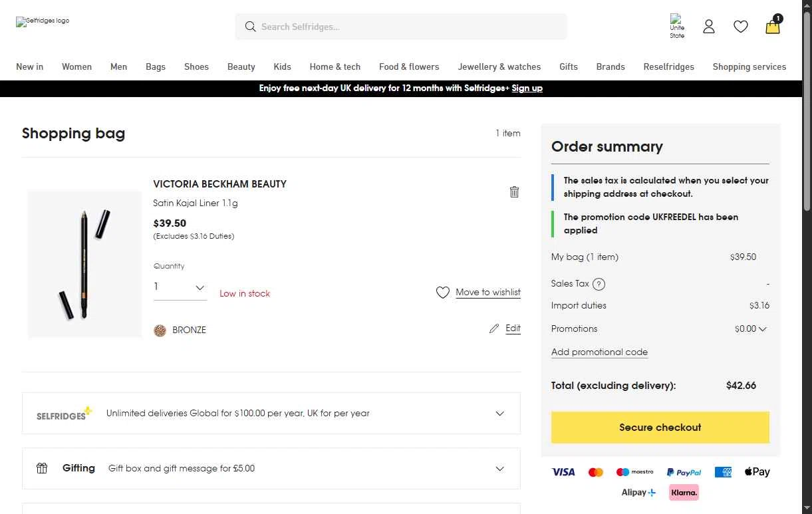This screenshot has height=514, width=812.
Task: Click the Edit link for the item
Action: click(x=513, y=328)
